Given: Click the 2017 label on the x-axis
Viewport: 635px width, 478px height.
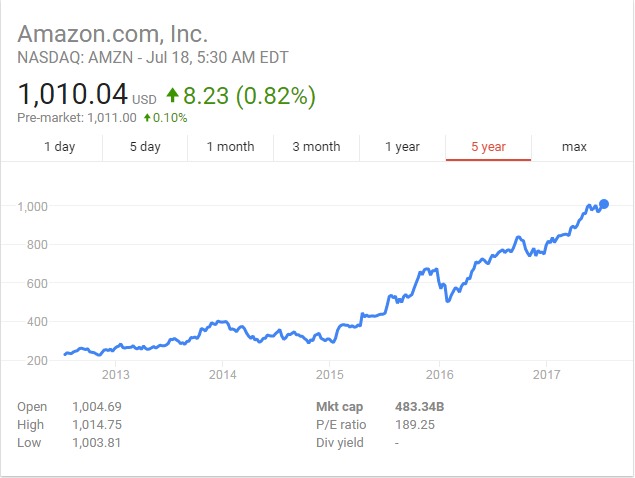Looking at the screenshot, I should click(546, 375).
